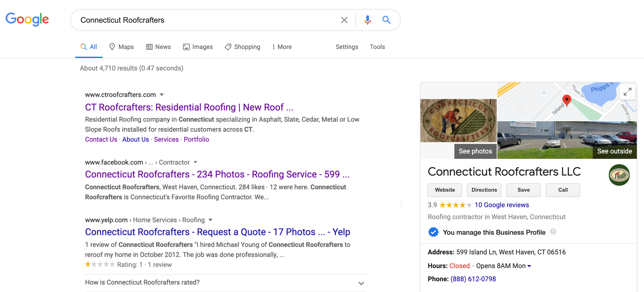
Task: Switch to the Shopping tab
Action: pos(242,47)
